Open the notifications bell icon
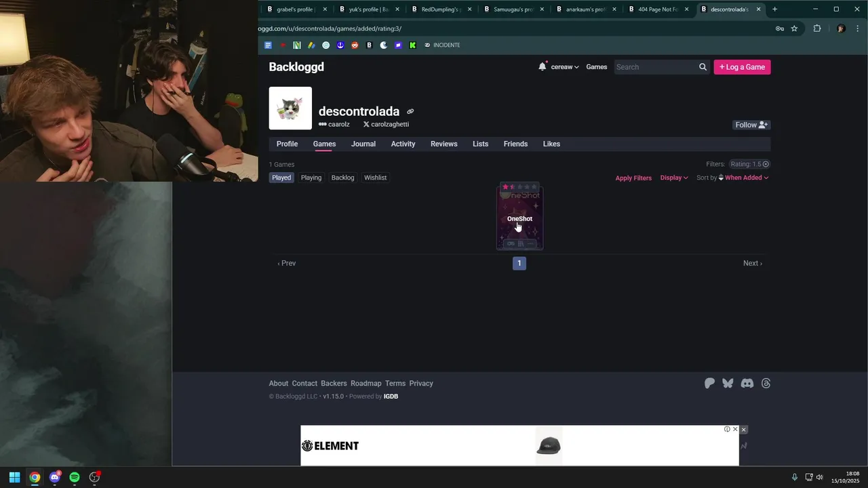The image size is (868, 488). coord(542,66)
